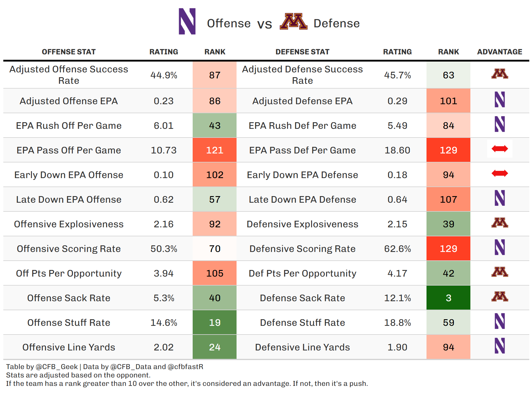This screenshot has height=394, width=532.
Task: Click the Offensive Line Yards label
Action: click(x=69, y=347)
